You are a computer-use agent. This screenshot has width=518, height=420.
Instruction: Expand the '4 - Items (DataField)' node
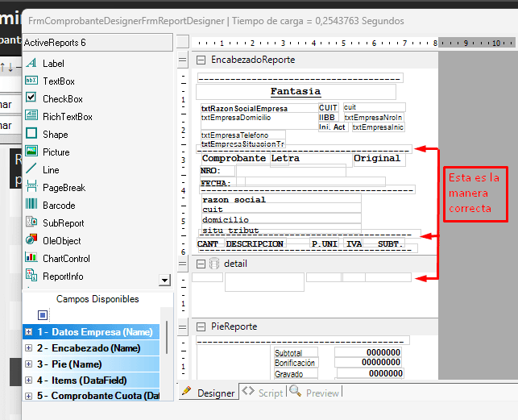[x=29, y=380]
